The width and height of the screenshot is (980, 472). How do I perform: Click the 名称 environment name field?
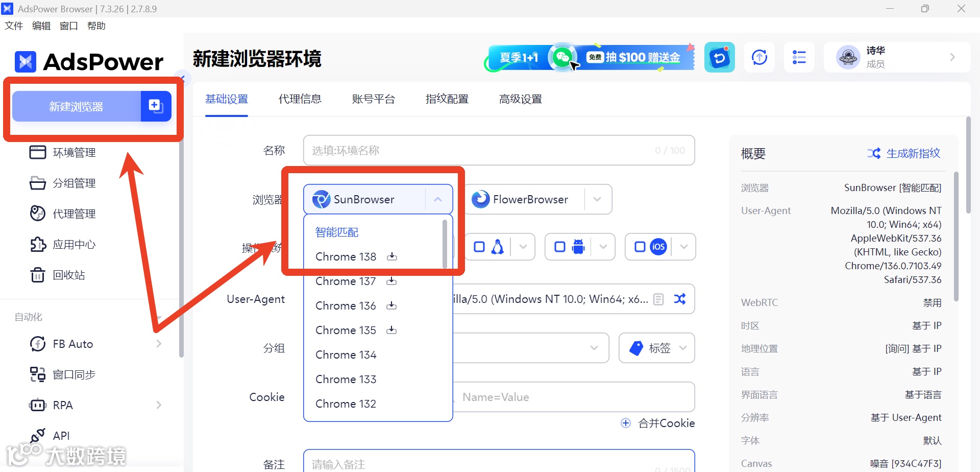click(499, 150)
